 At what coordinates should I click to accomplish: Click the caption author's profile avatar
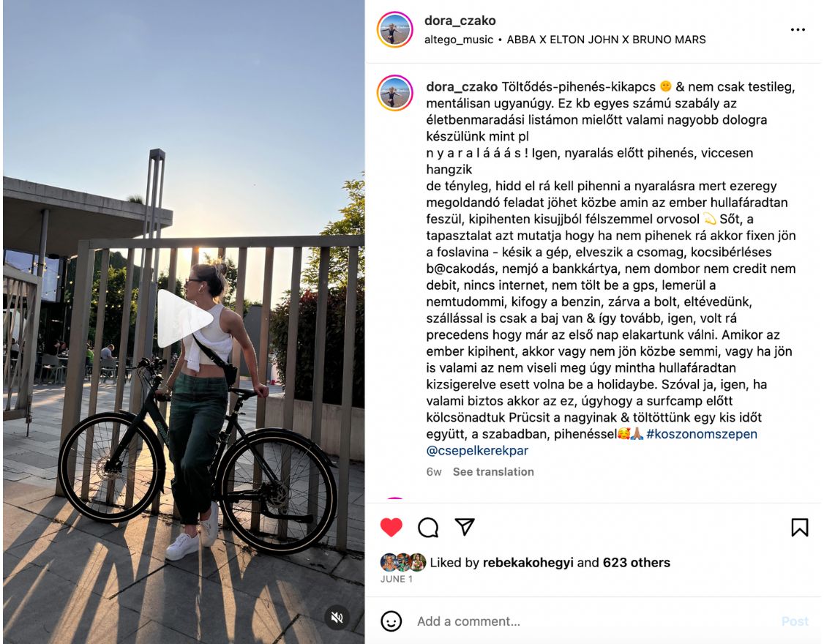(394, 93)
